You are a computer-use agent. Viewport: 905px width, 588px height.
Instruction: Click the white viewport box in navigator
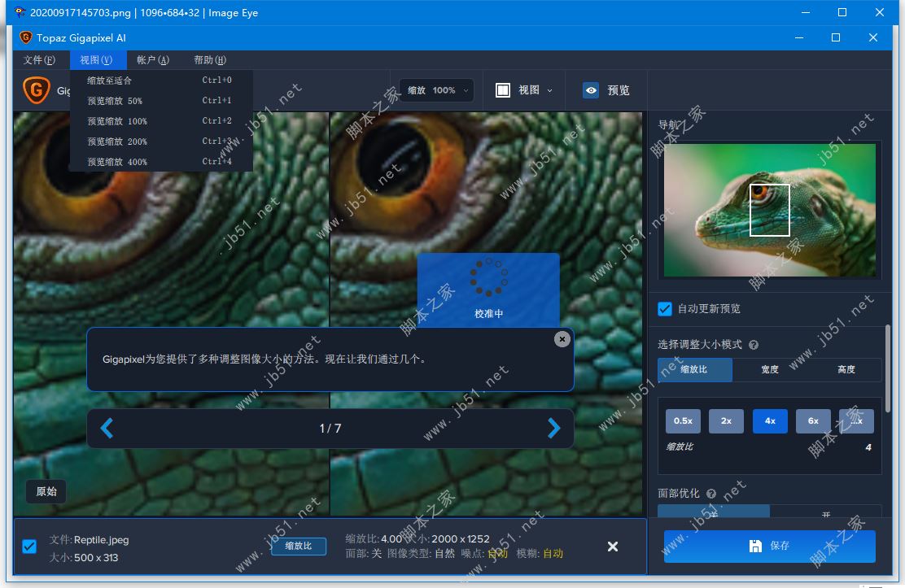(x=769, y=210)
